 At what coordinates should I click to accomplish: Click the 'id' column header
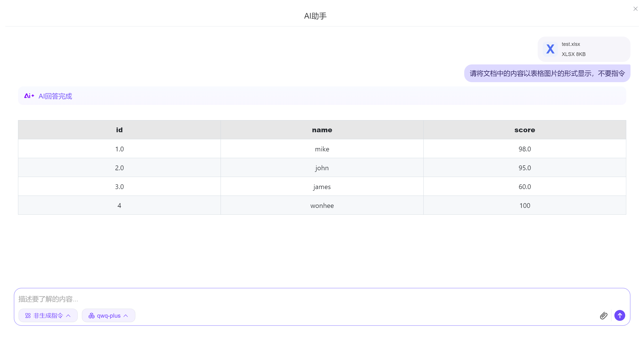point(119,130)
